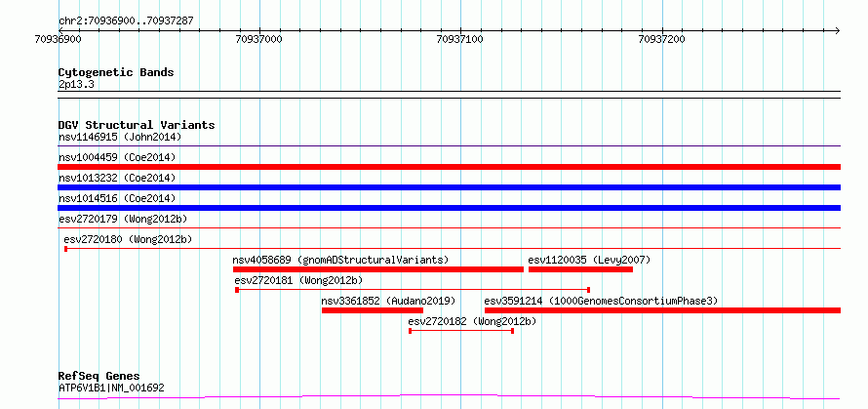Open variant nsv1014516 (Coe2014) label

pyautogui.click(x=117, y=198)
